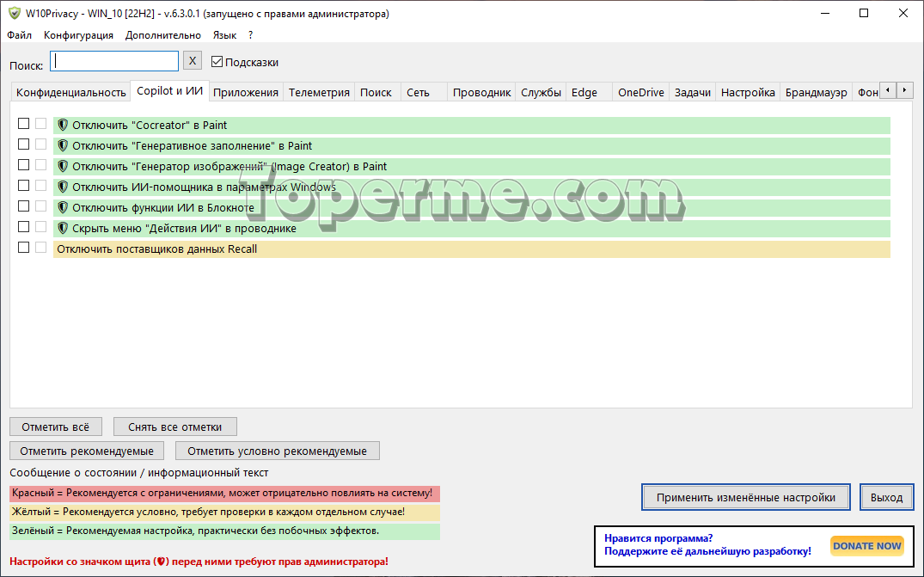The height and width of the screenshot is (577, 924).
Task: Switch to the Приложения tab
Action: (246, 93)
